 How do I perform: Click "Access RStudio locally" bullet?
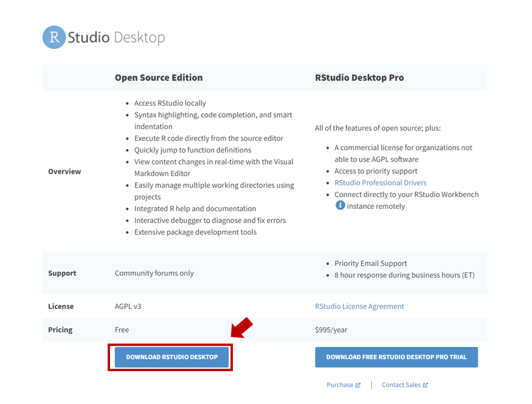(x=170, y=103)
